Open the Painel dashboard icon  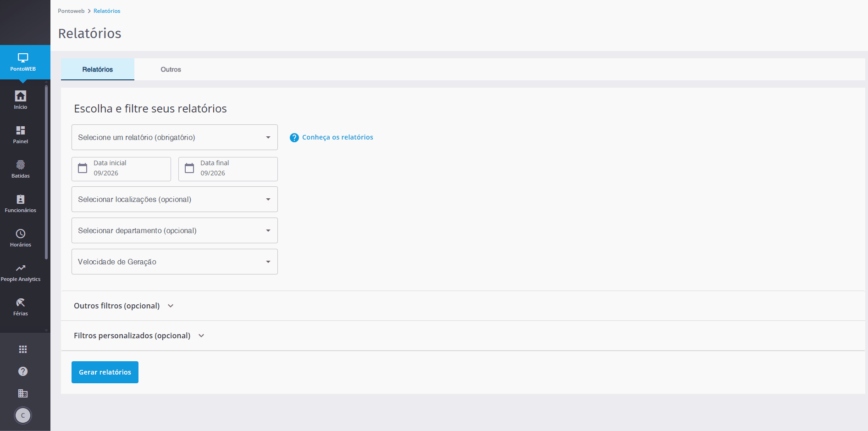click(21, 130)
